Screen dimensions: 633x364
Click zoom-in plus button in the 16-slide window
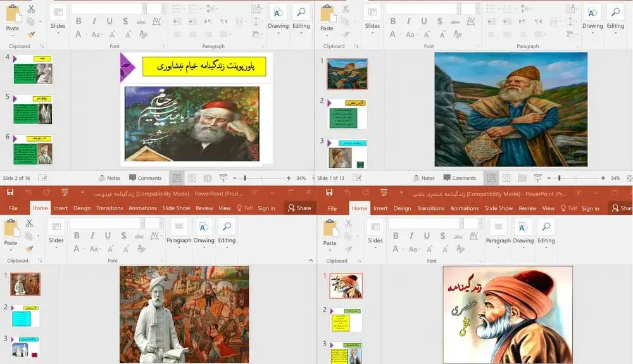click(289, 178)
